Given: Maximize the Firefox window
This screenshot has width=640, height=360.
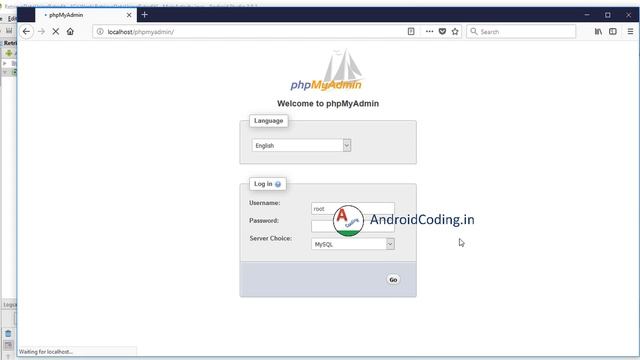Looking at the screenshot, I should click(608, 15).
